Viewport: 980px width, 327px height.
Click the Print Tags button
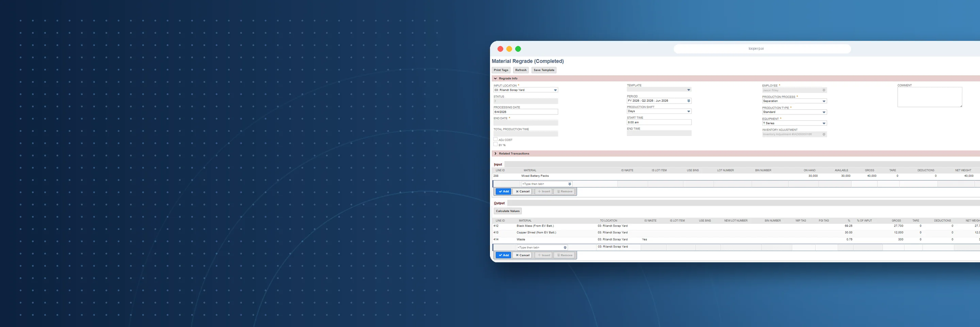pos(501,70)
